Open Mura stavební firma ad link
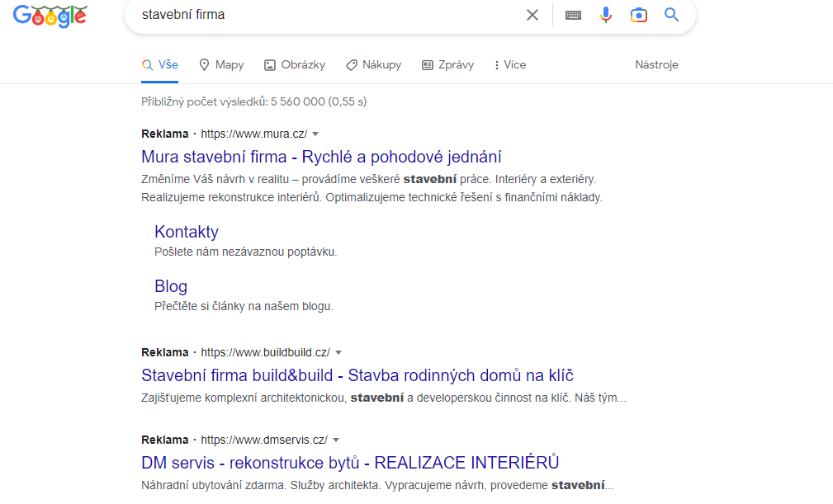The width and height of the screenshot is (833, 504). coord(321,157)
